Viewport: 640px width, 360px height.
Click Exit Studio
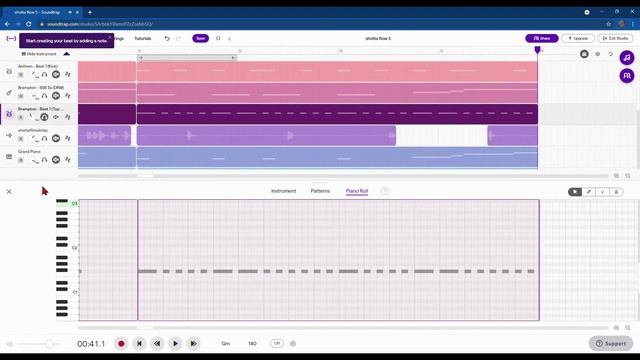pyautogui.click(x=616, y=38)
